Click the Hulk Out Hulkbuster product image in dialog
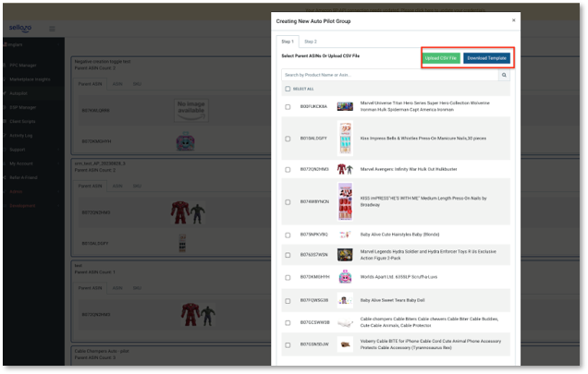This screenshot has height=374, width=588. (x=345, y=169)
